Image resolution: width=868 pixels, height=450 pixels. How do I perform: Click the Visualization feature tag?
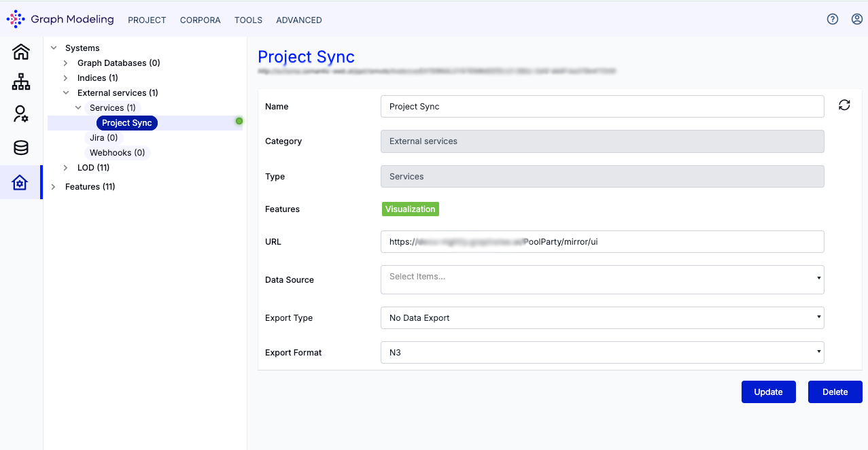[x=411, y=209]
